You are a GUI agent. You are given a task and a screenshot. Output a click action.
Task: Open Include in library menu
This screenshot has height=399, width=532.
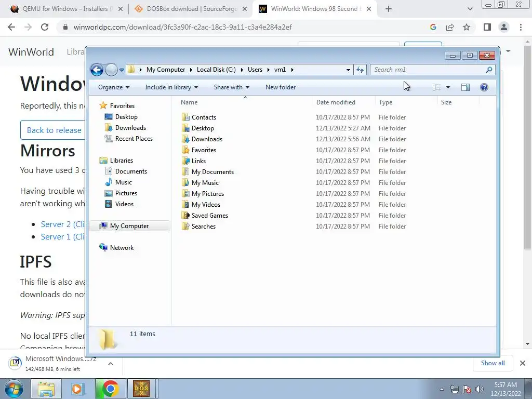click(171, 87)
